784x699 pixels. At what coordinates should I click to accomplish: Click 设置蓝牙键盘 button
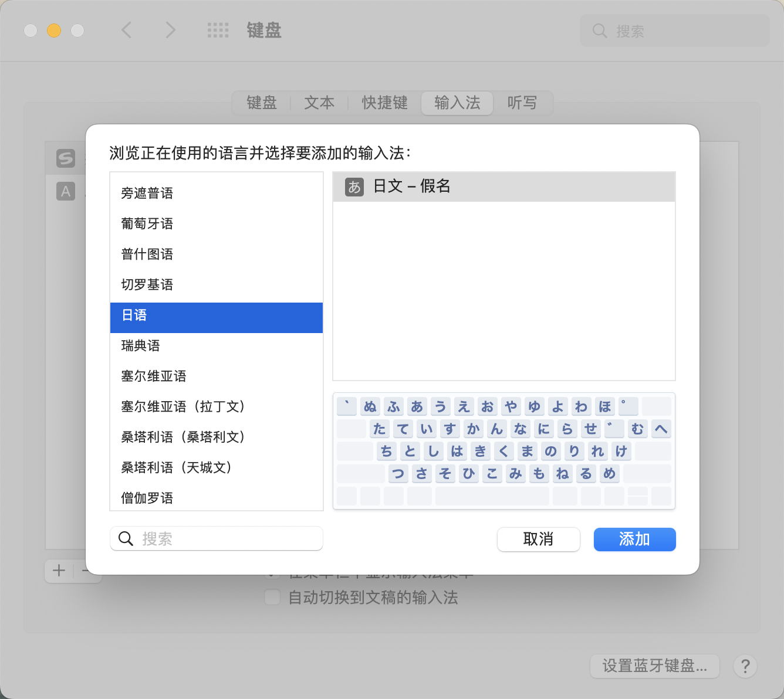click(x=654, y=666)
